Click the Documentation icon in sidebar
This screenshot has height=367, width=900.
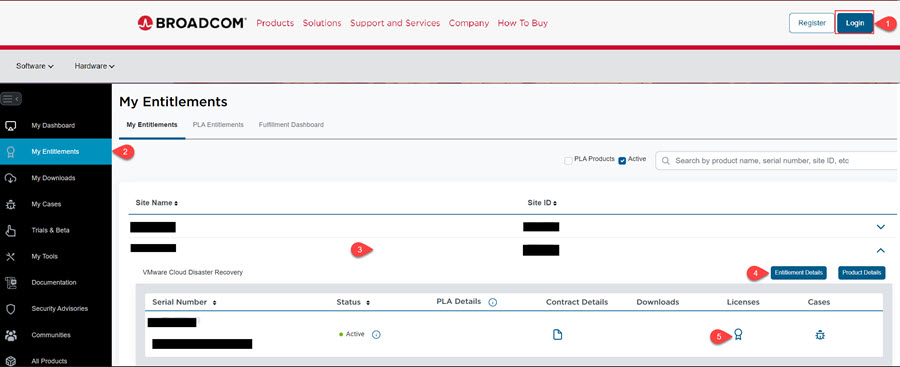10,283
